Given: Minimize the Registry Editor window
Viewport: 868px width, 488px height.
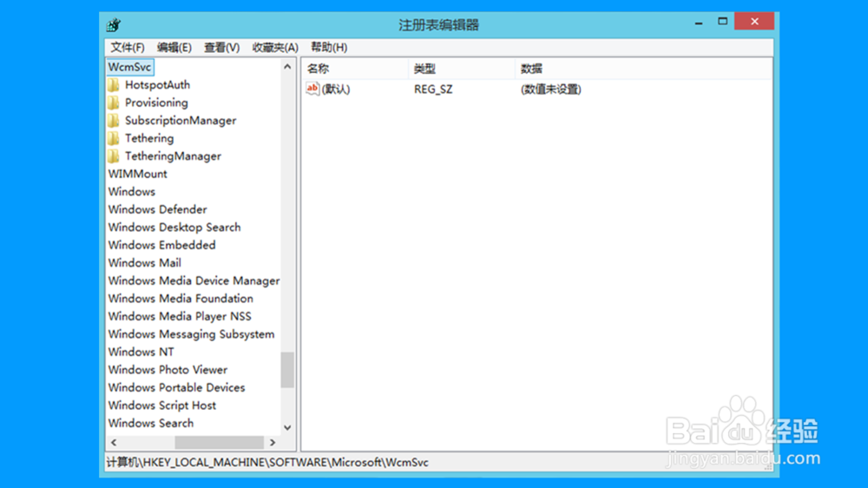Looking at the screenshot, I should point(699,23).
